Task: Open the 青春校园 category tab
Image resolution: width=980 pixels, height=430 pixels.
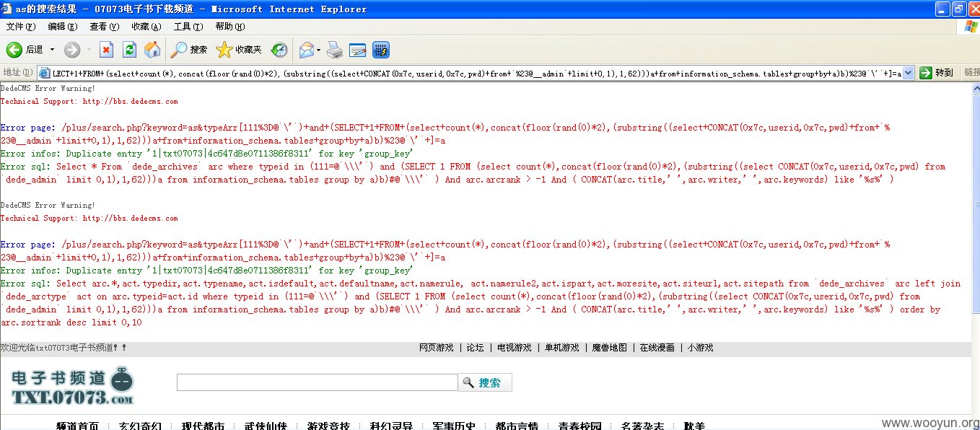Action: click(579, 426)
